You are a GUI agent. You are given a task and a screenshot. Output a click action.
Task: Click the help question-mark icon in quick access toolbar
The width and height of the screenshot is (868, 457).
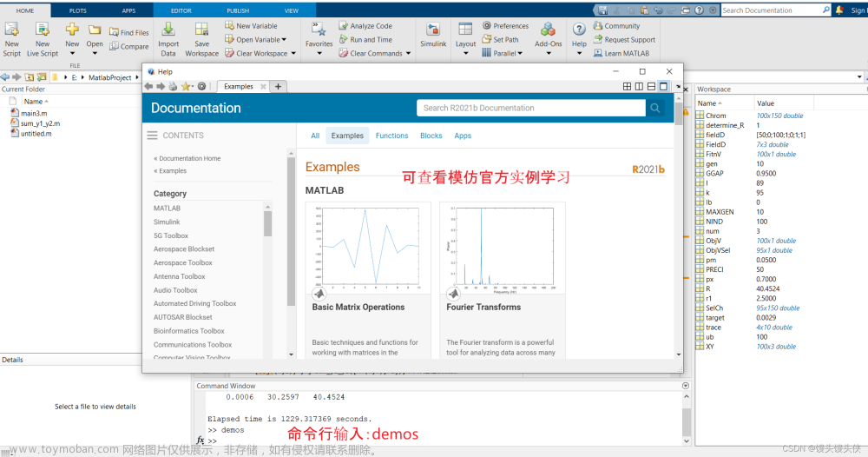[699, 10]
